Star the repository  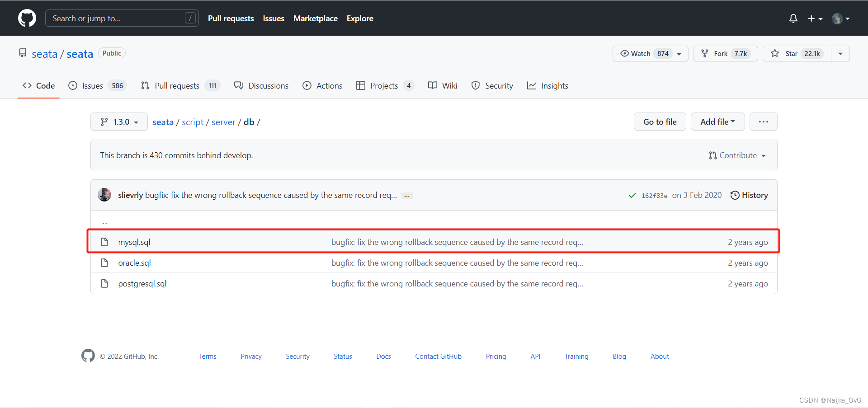coord(797,53)
